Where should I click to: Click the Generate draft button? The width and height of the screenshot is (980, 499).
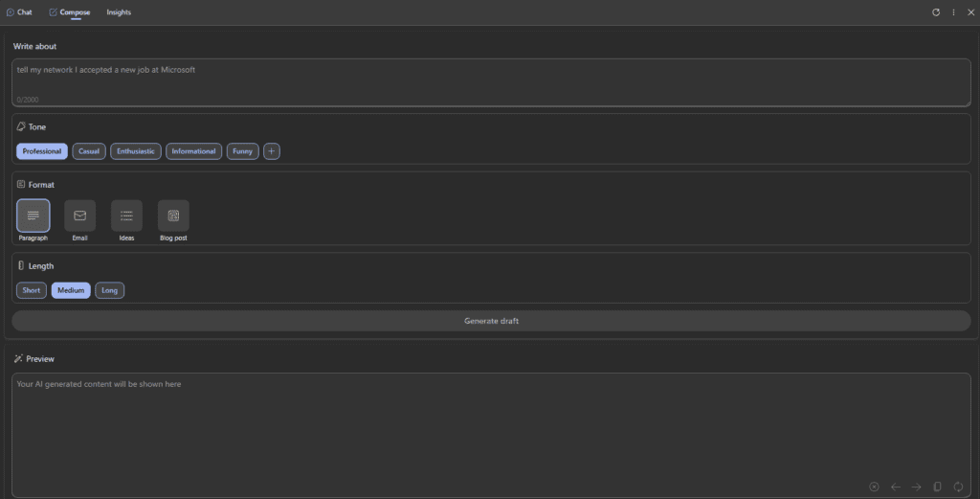pyautogui.click(x=491, y=321)
